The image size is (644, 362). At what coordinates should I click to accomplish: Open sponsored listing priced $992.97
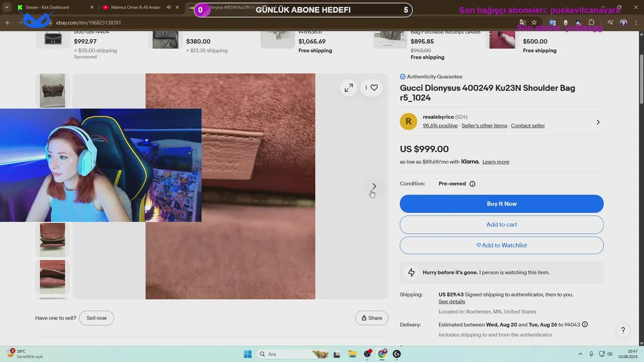85,42
